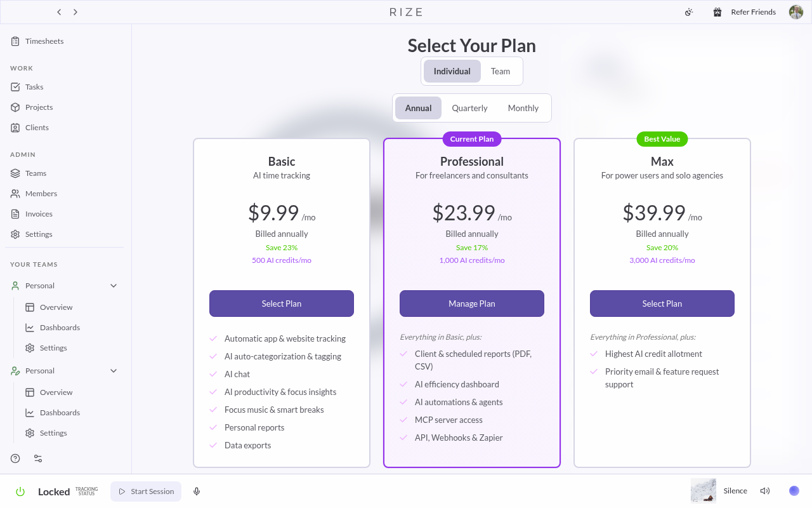Image resolution: width=812 pixels, height=508 pixels.
Task: Toggle the dark mode moon icon
Action: (689, 12)
